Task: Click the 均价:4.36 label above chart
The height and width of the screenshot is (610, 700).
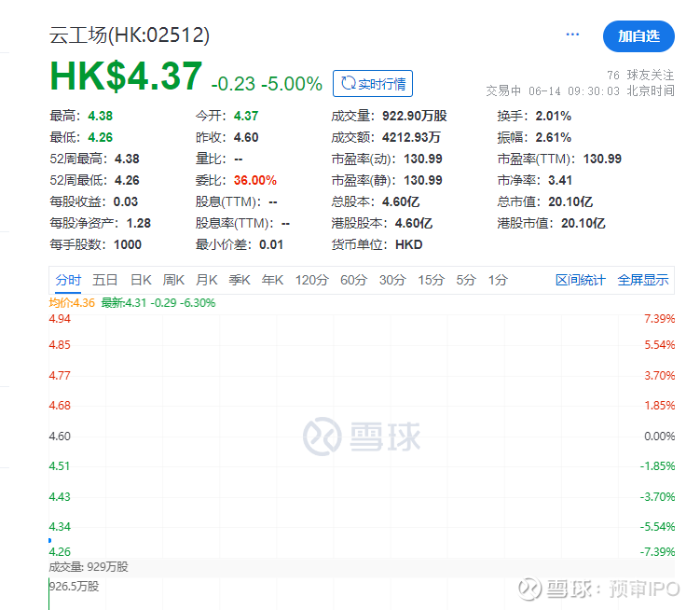Action: pyautogui.click(x=72, y=303)
